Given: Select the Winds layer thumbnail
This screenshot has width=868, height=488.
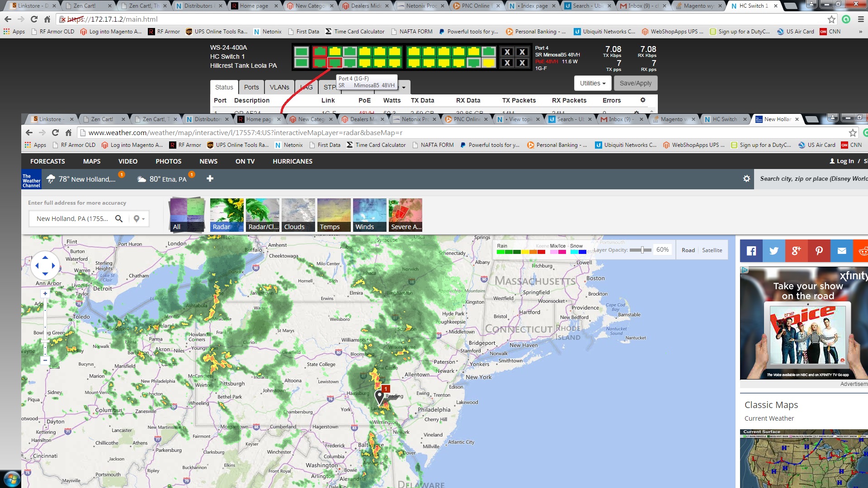Looking at the screenshot, I should tap(369, 215).
